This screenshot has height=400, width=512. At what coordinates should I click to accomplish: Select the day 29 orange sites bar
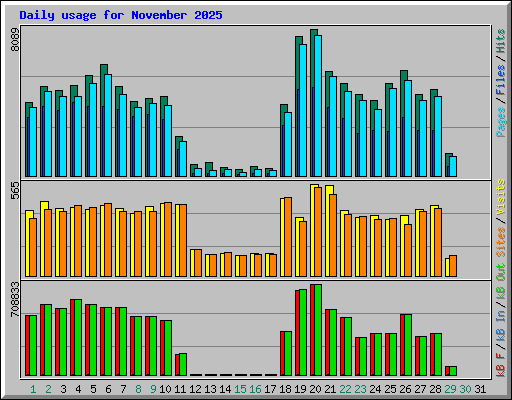tap(453, 266)
